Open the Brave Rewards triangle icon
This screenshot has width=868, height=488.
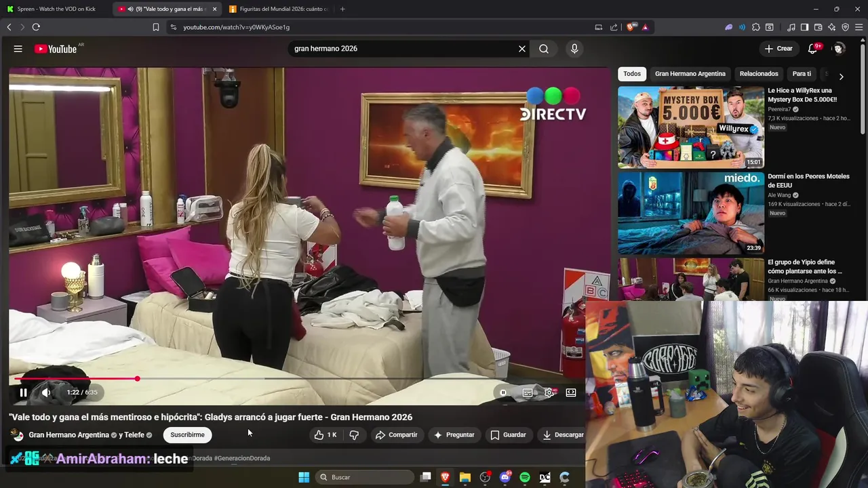point(645,27)
